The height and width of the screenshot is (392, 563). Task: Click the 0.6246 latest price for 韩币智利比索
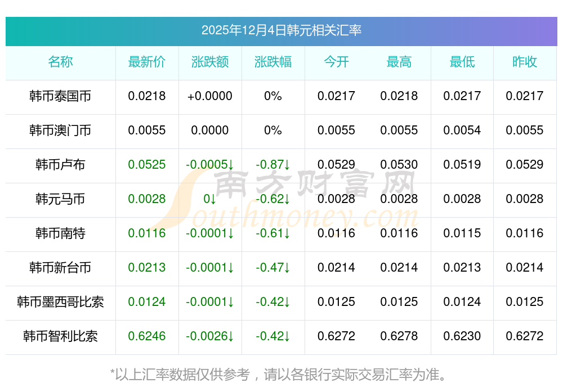pyautogui.click(x=147, y=336)
